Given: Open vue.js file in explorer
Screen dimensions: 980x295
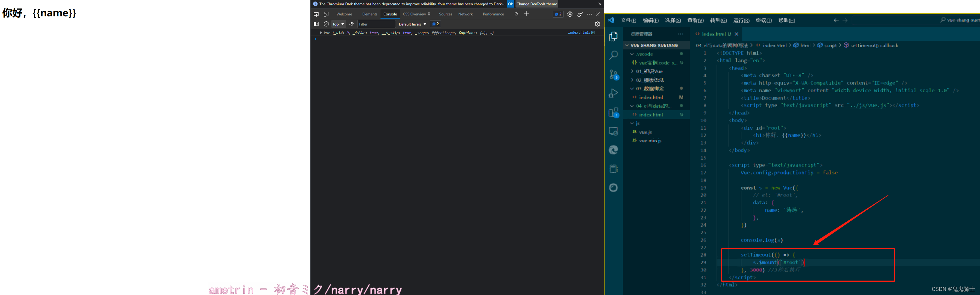Looking at the screenshot, I should click(656, 132).
